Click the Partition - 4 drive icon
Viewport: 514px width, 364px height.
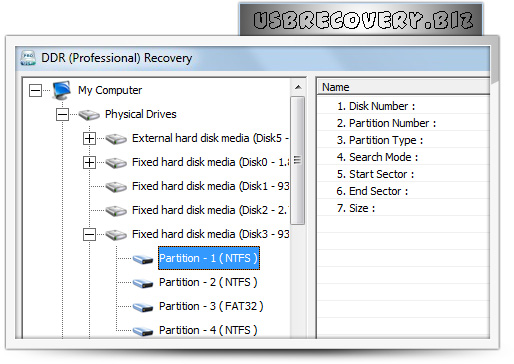tap(143, 331)
